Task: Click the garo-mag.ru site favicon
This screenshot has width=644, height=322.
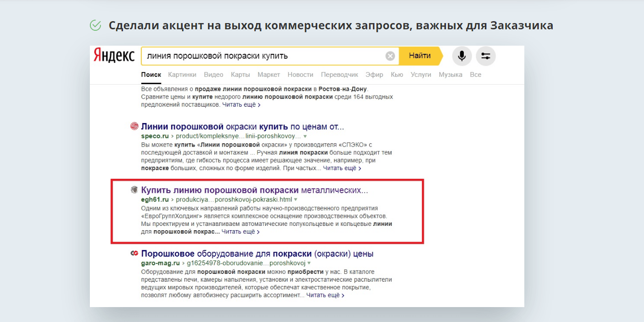Action: (x=135, y=254)
